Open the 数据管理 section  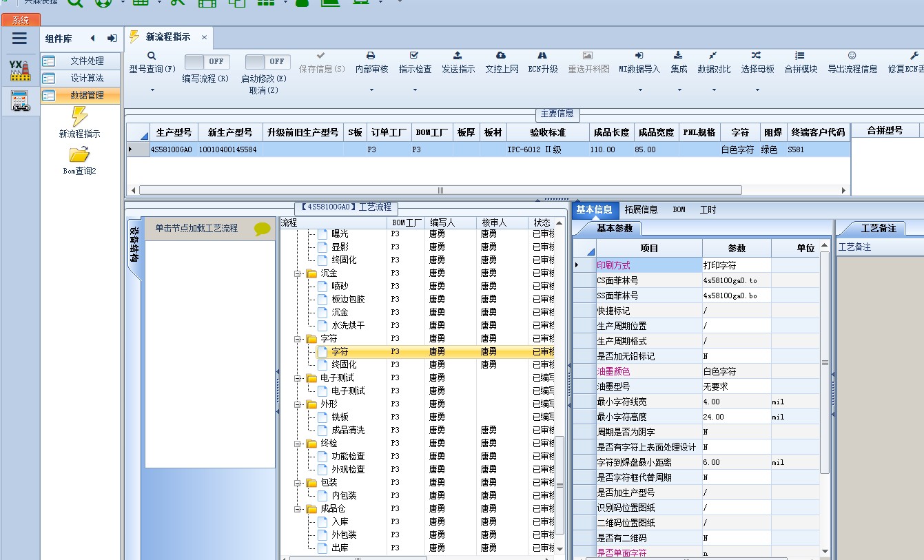[x=80, y=96]
